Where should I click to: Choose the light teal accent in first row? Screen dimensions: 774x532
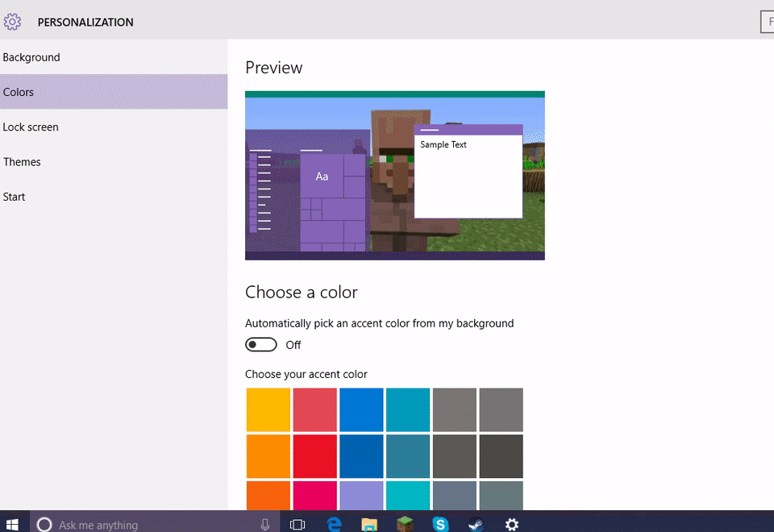408,409
